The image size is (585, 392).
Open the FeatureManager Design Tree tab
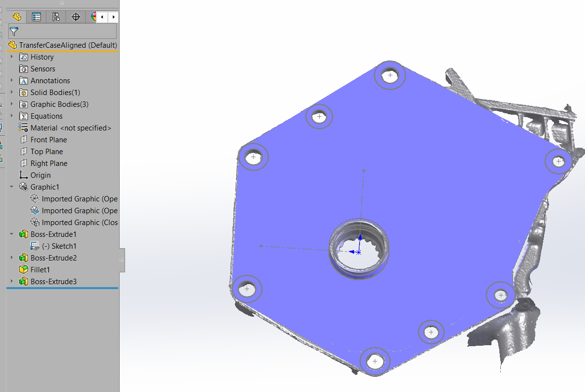(17, 17)
